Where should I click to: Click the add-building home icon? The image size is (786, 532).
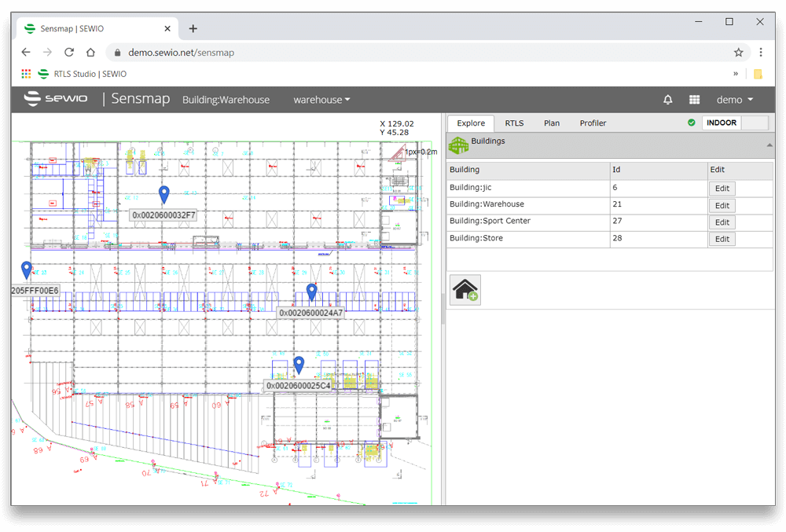pos(465,290)
